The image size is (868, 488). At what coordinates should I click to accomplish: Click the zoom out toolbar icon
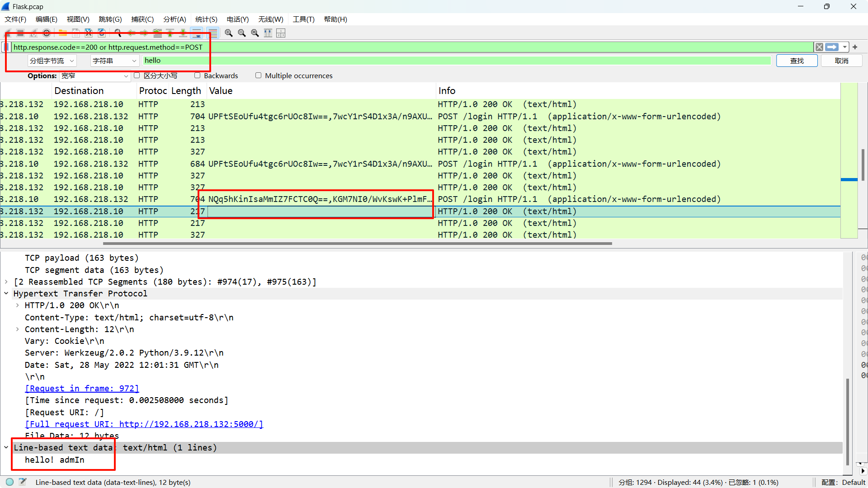242,33
